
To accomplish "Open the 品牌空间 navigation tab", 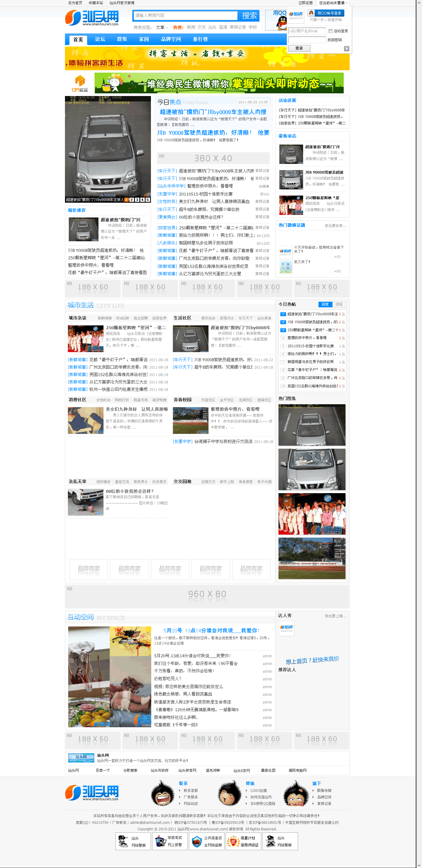I will click(x=171, y=39).
